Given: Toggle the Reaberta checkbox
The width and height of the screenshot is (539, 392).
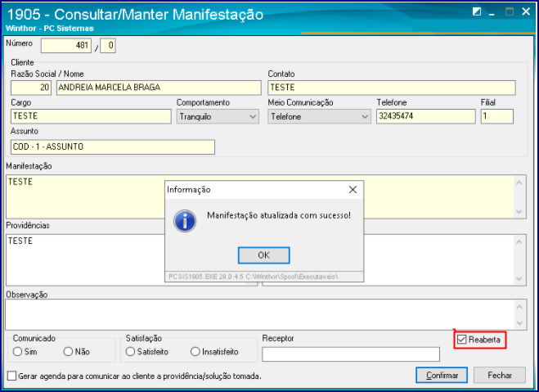Looking at the screenshot, I should point(461,340).
